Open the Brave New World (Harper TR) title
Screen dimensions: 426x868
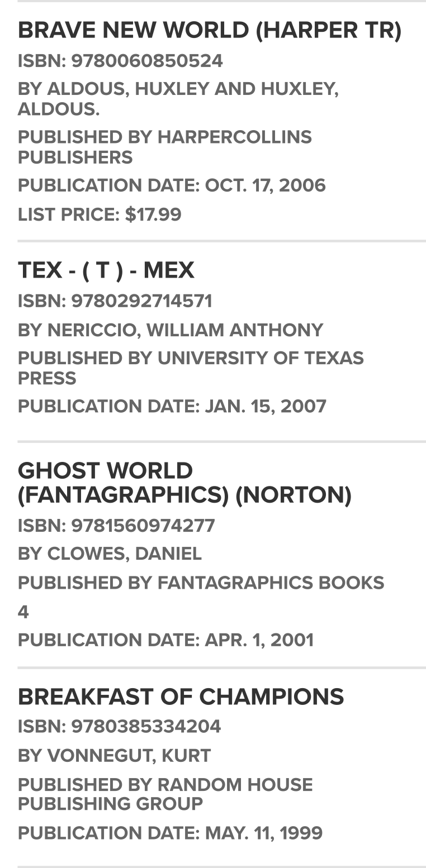[210, 30]
